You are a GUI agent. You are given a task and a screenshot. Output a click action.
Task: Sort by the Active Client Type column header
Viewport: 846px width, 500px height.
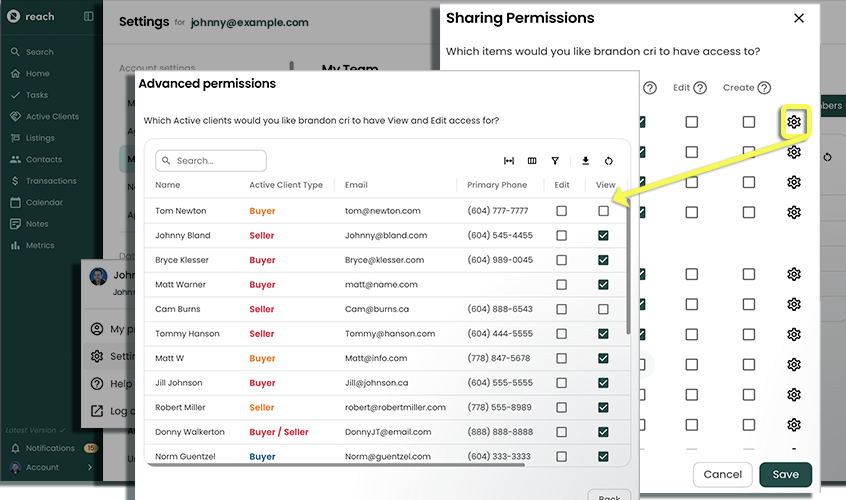(286, 185)
